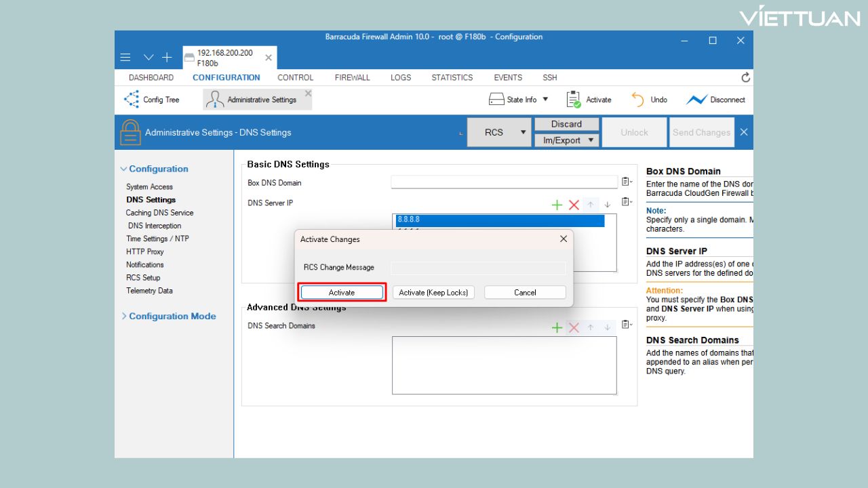
Task: Click Activate in Activate Changes dialog
Action: click(x=342, y=292)
